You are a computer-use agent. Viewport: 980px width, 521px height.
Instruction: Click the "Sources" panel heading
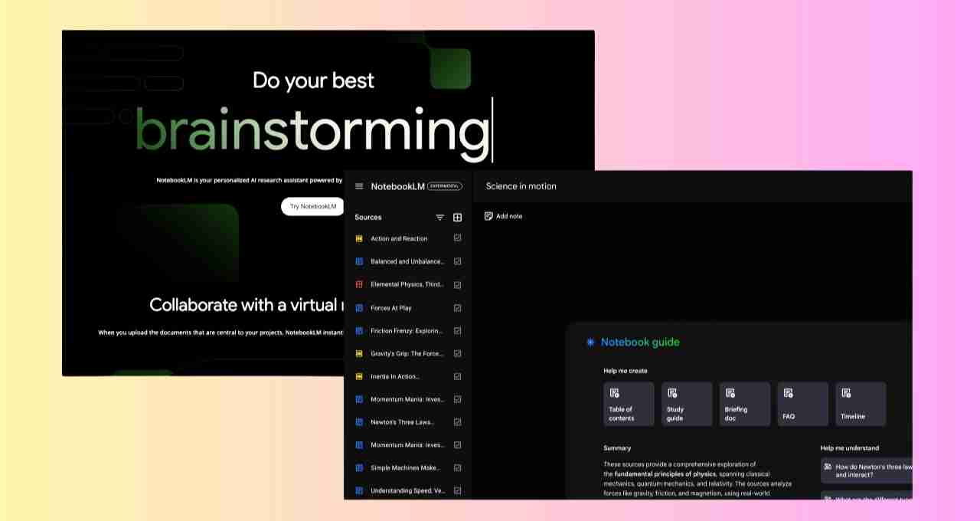pyautogui.click(x=368, y=218)
